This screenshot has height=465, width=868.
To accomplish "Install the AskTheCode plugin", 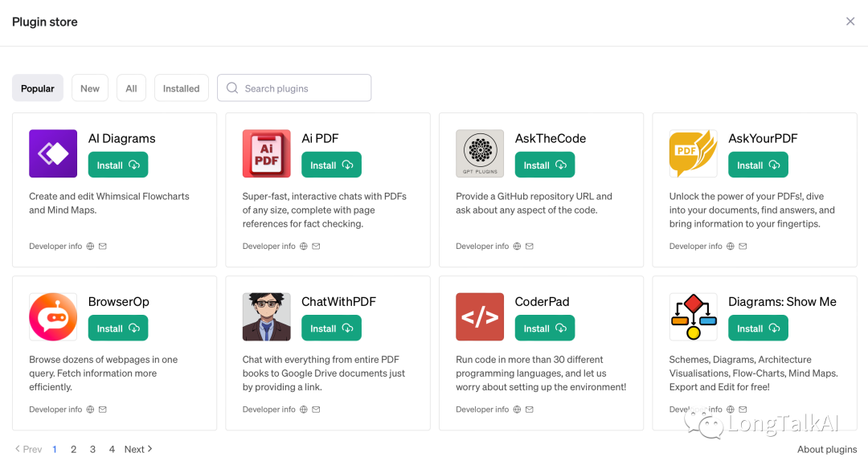I will (x=545, y=165).
